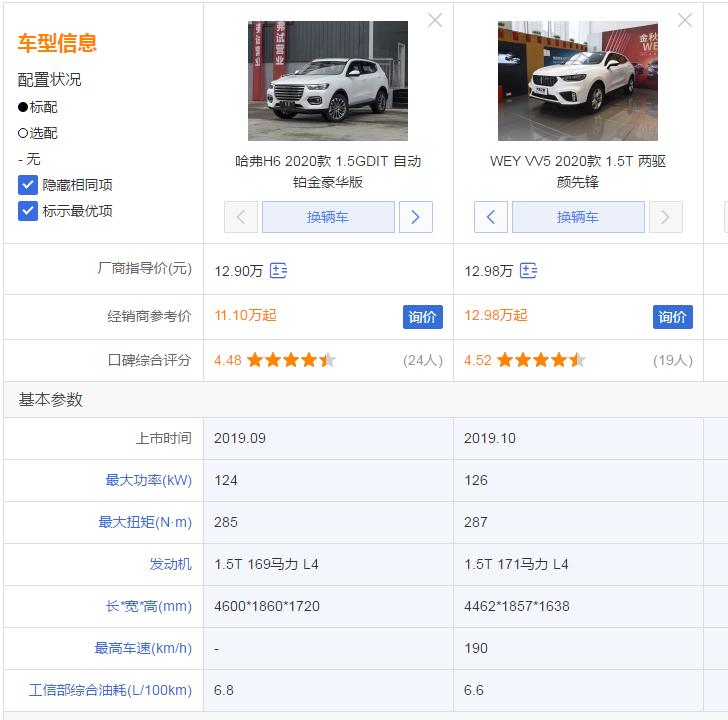Screen dimensions: 728x720
Task: Show previous trim for WEY VV5 with left arrow
Action: pos(491,217)
